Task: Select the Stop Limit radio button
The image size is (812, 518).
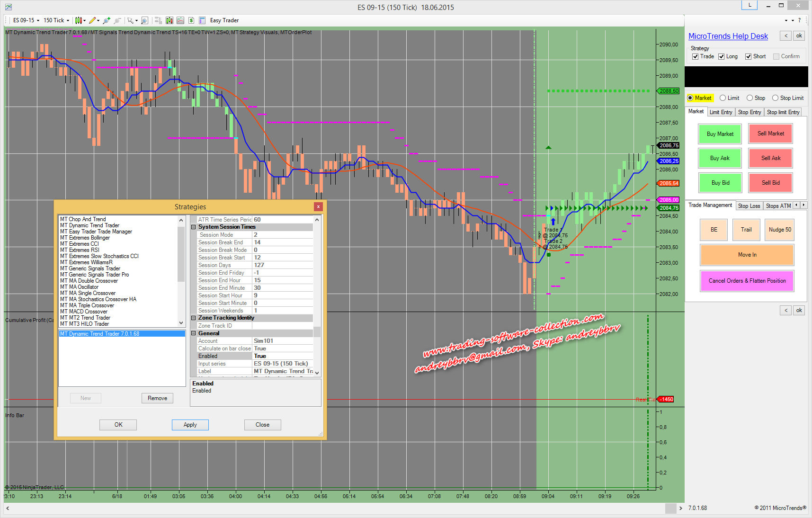Action: [x=775, y=98]
